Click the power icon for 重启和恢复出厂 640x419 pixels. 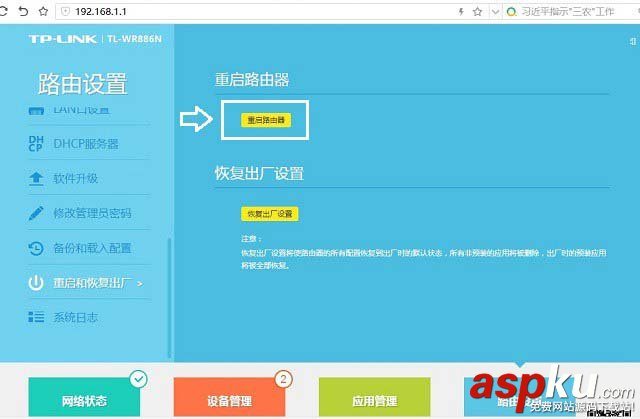[x=36, y=283]
